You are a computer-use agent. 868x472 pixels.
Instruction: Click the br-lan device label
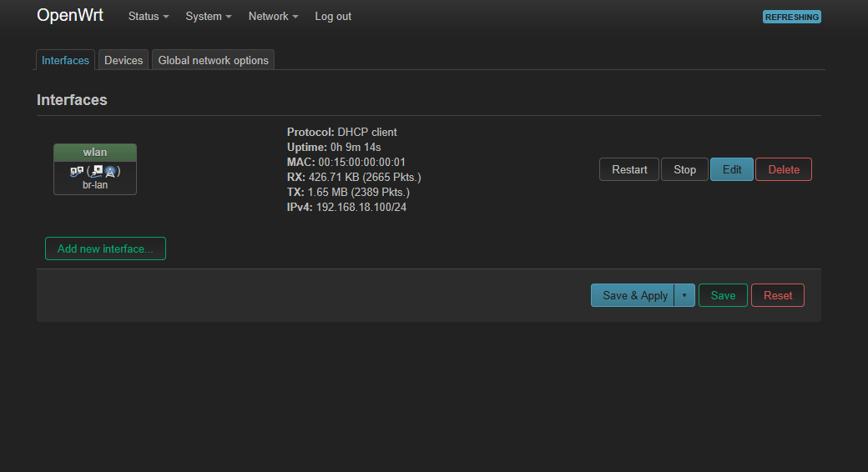[95, 185]
